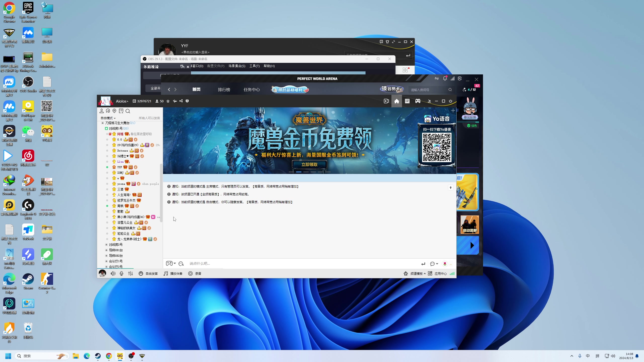Click the plus icon on the YY banner

point(453,110)
